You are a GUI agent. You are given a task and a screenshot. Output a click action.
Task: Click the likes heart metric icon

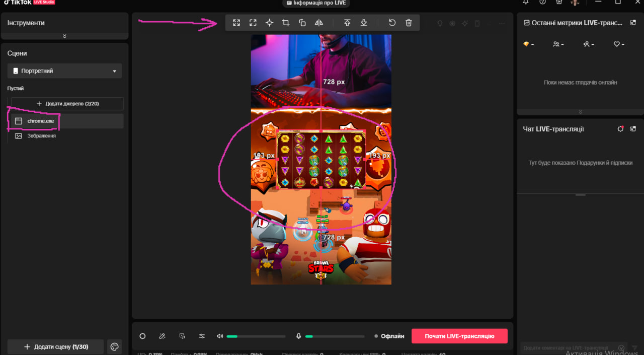616,44
